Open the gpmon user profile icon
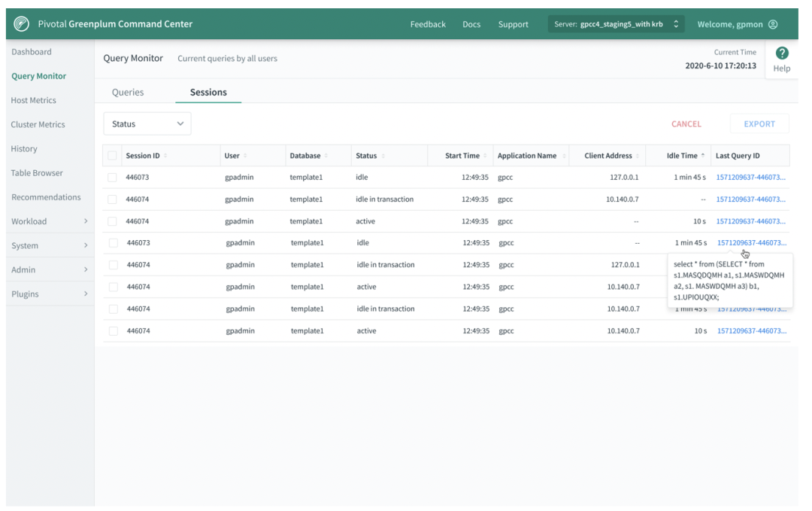Viewport: 812px width, 511px height. point(773,24)
